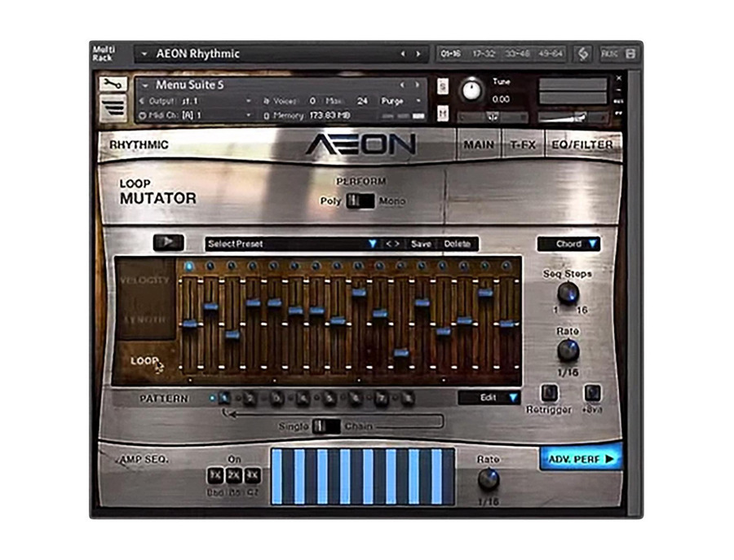Toggle the Retrigger button

point(549,393)
